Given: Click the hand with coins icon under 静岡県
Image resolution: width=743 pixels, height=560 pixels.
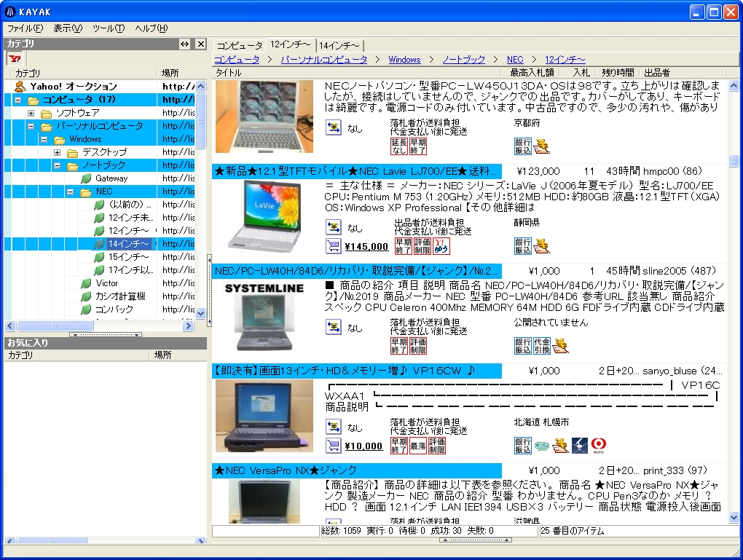Looking at the screenshot, I should pyautogui.click(x=542, y=246).
